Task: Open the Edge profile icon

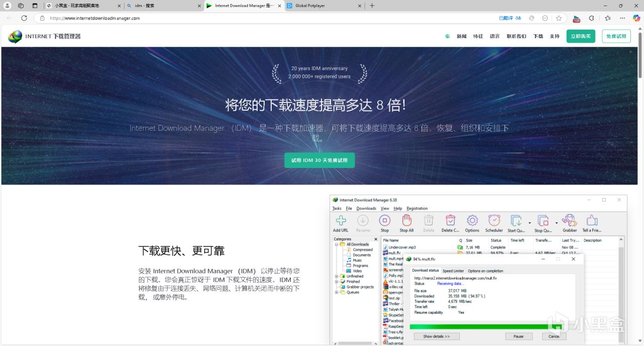Action: click(7, 6)
